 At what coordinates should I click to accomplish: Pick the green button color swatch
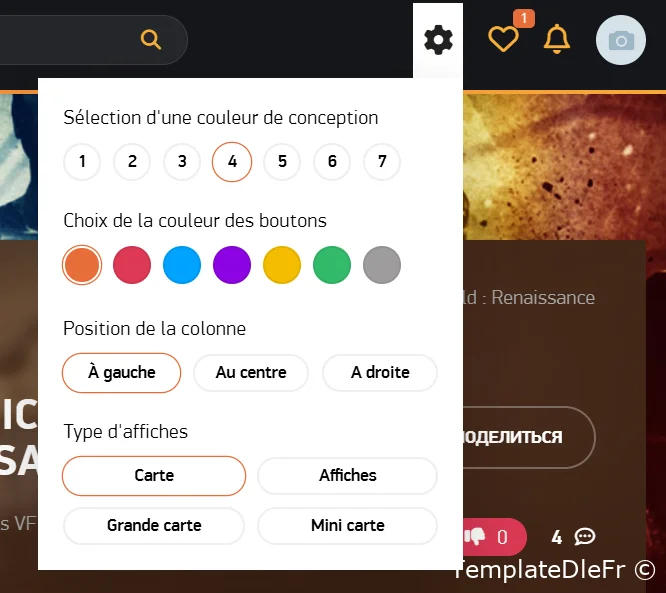click(x=332, y=265)
